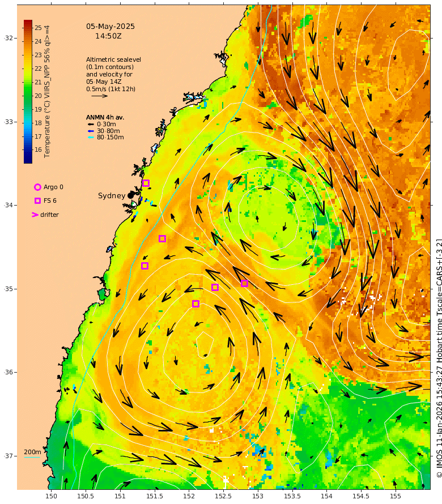Click the '80-150m' depth label
Image resolution: width=442 pixels, height=504 pixels.
click(110, 137)
